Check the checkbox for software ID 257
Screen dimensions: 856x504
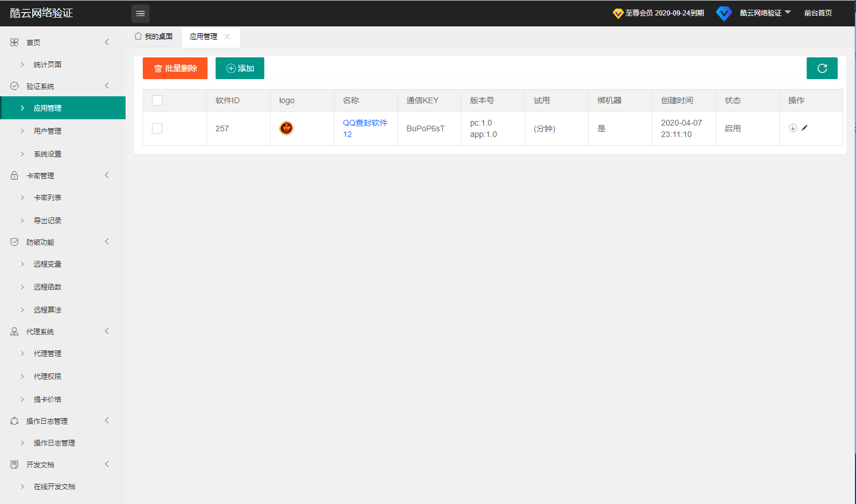[x=157, y=128]
